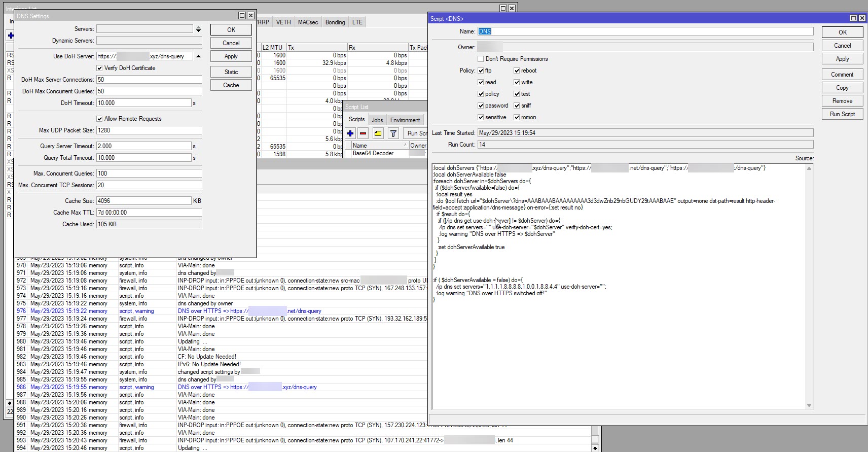The height and width of the screenshot is (452, 868).
Task: Open the filter funnel in Script List
Action: click(x=393, y=133)
